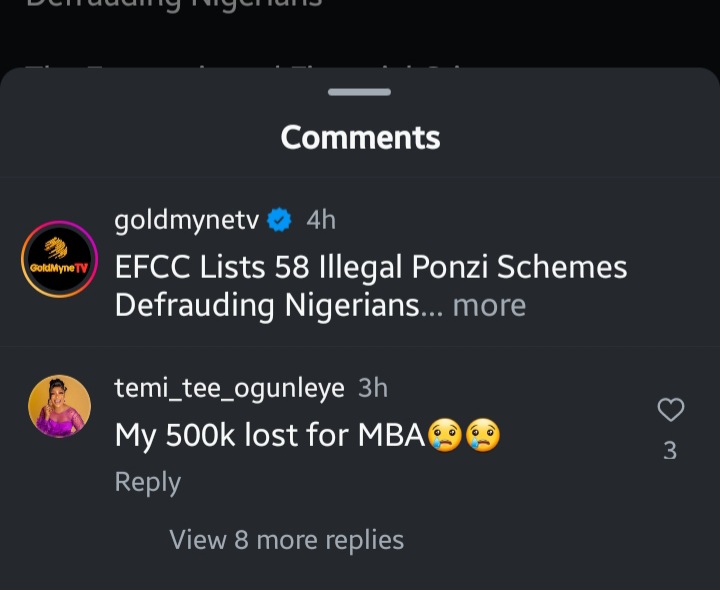The height and width of the screenshot is (590, 720).
Task: Open the goldmynetv profile picture
Action: click(x=59, y=260)
